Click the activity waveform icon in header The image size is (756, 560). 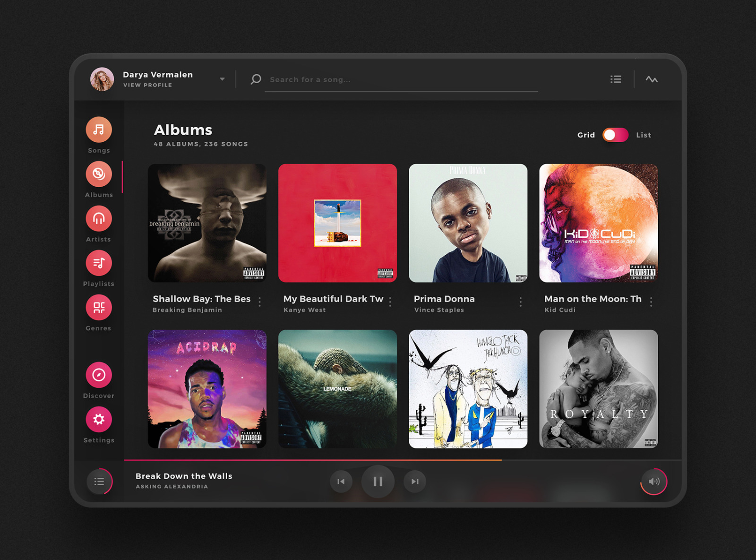(652, 79)
